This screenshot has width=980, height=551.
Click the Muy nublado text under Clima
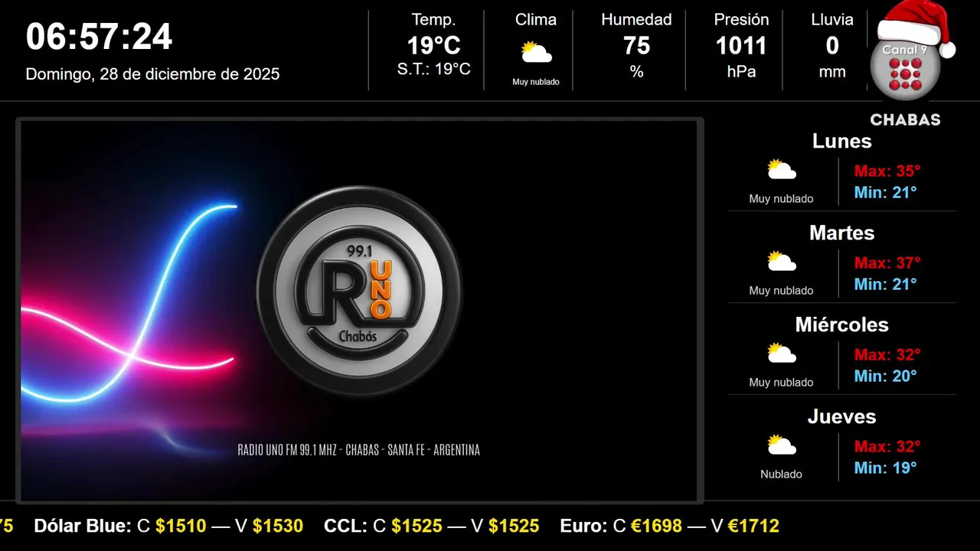[x=536, y=82]
